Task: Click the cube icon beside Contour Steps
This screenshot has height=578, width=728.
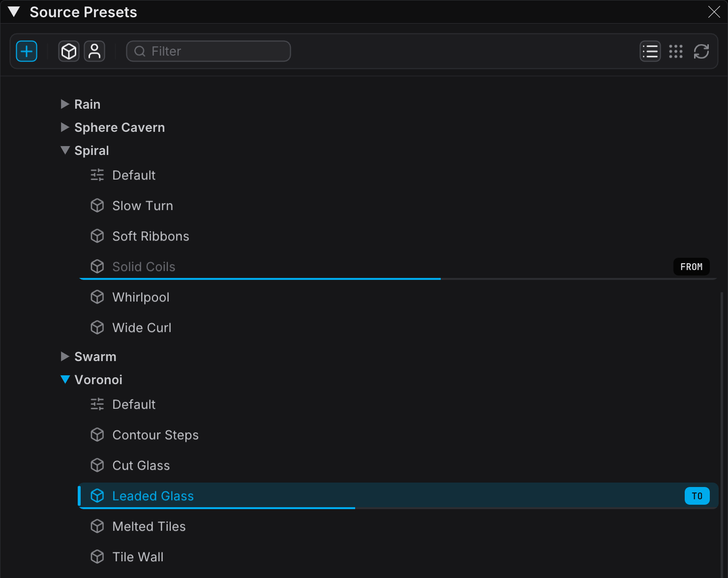Action: point(97,435)
